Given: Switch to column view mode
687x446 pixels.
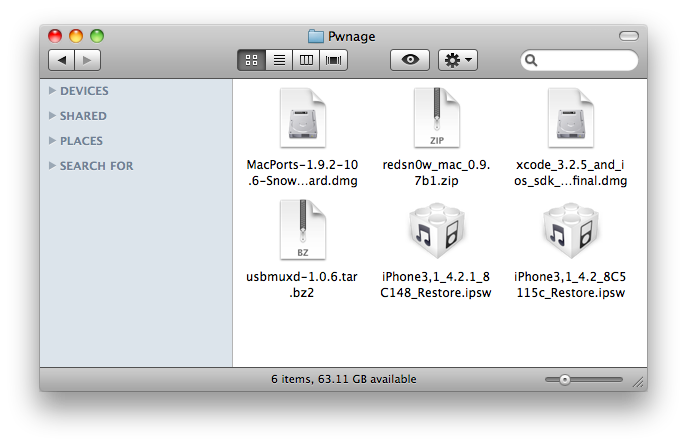Looking at the screenshot, I should (306, 60).
